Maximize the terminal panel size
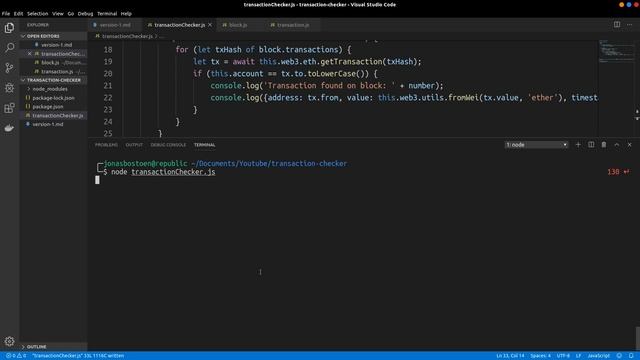Viewport: 640px width, 360px height. 617,145
